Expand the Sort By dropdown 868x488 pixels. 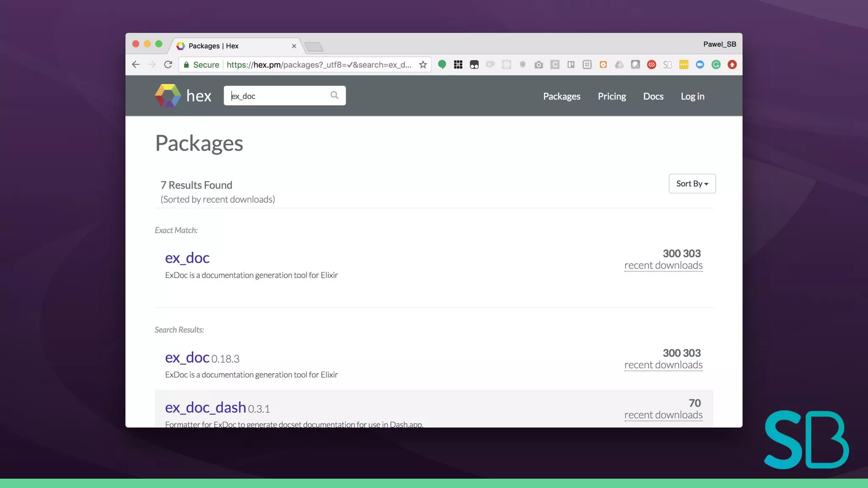[692, 183]
